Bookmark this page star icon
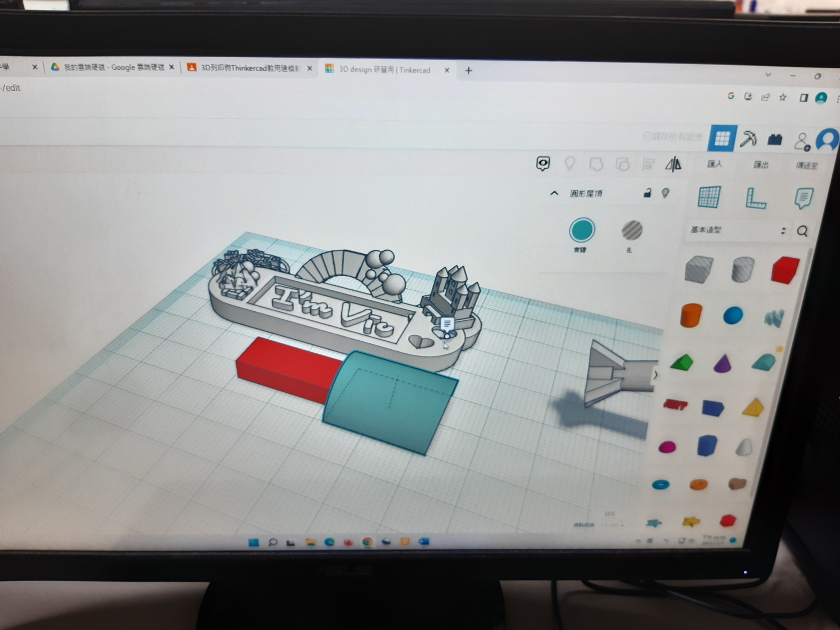Viewport: 840px width, 630px height. (783, 97)
